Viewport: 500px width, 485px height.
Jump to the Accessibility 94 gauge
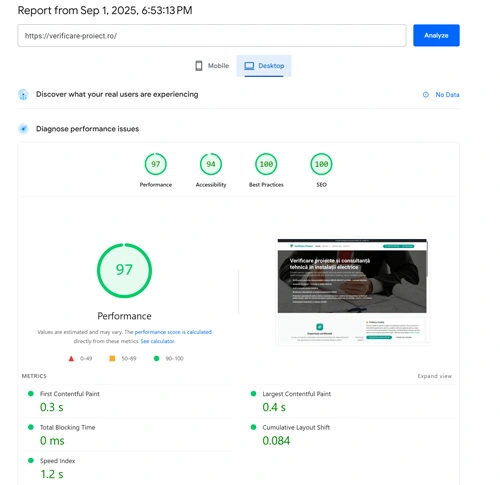pyautogui.click(x=211, y=164)
